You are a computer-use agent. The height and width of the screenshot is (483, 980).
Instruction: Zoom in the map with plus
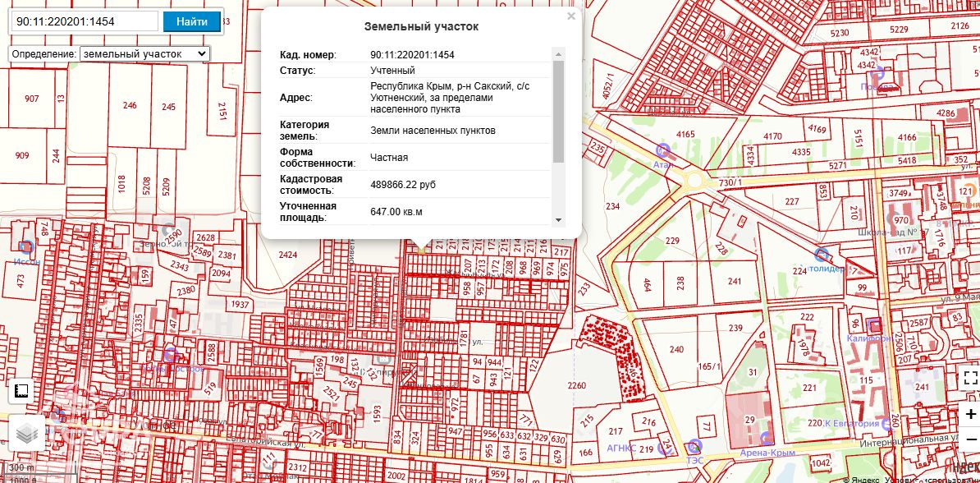970,414
